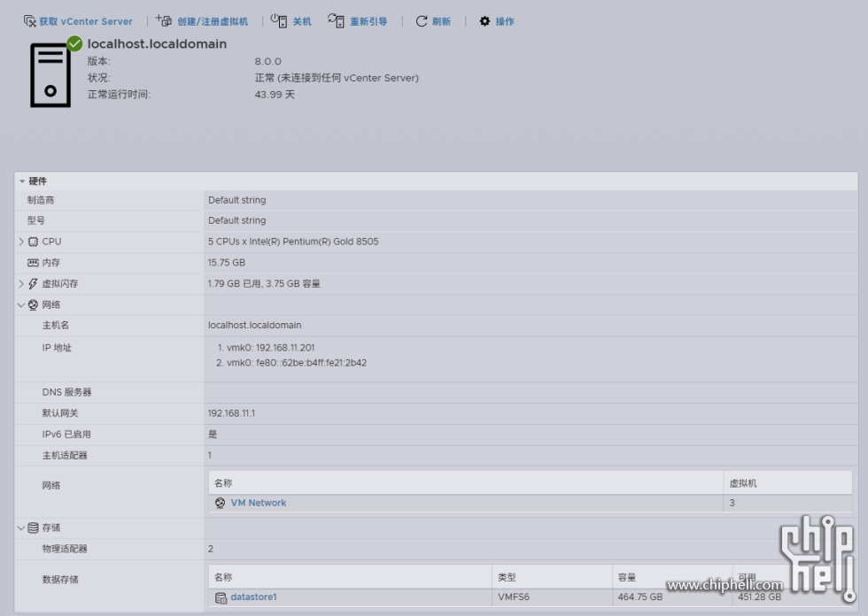
Task: Open 获取 vCenter Server
Action: (86, 21)
